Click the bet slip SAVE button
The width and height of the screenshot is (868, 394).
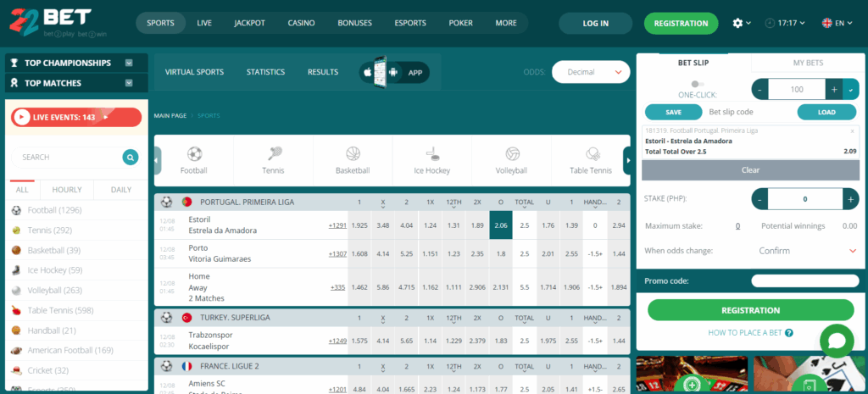click(x=674, y=112)
